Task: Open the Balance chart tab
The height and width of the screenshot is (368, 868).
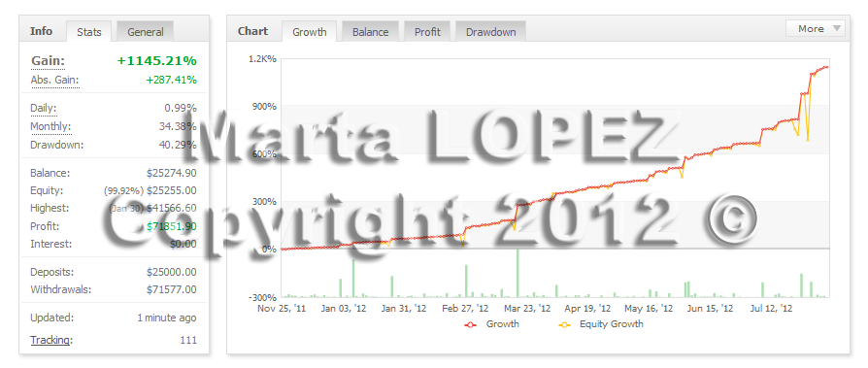Action: 370,31
